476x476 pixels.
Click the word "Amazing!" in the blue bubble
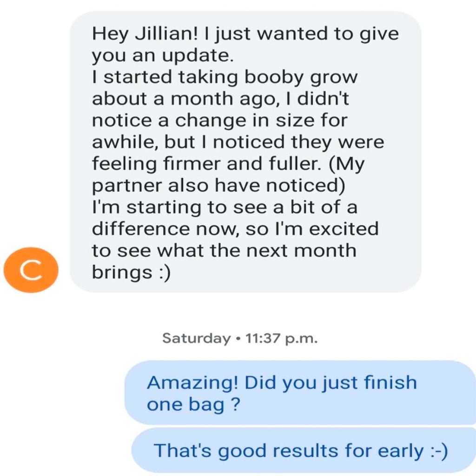[x=192, y=383]
